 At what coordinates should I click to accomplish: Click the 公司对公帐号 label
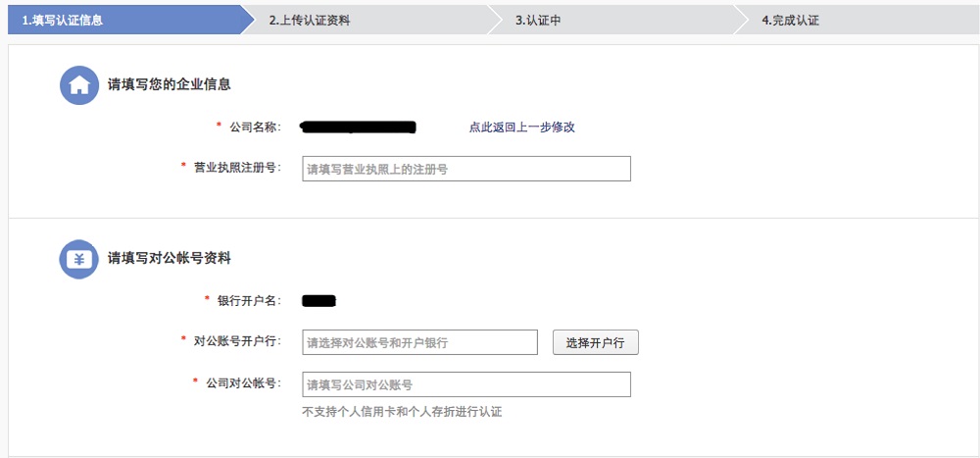pyautogui.click(x=243, y=383)
